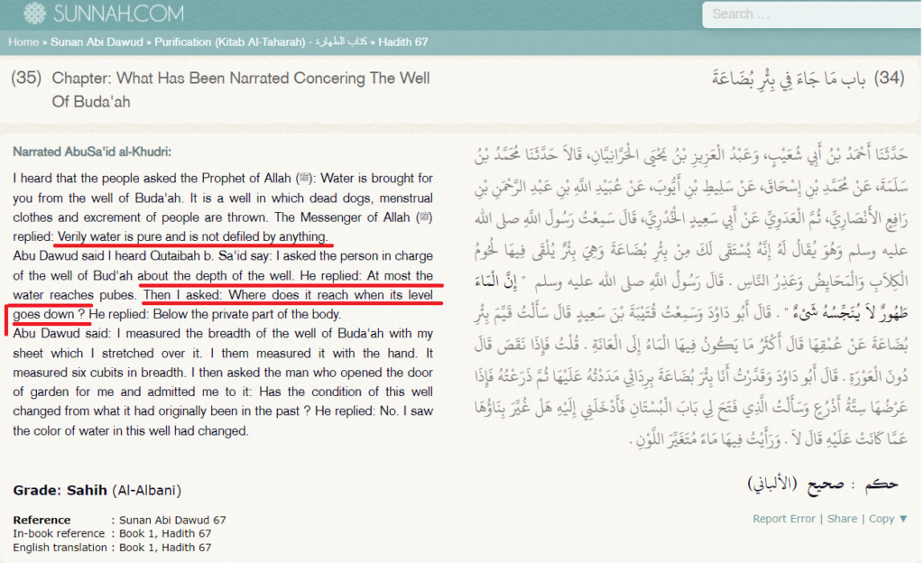Click the Arabic chapter title text
The width and height of the screenshot is (924, 563).
(x=789, y=79)
